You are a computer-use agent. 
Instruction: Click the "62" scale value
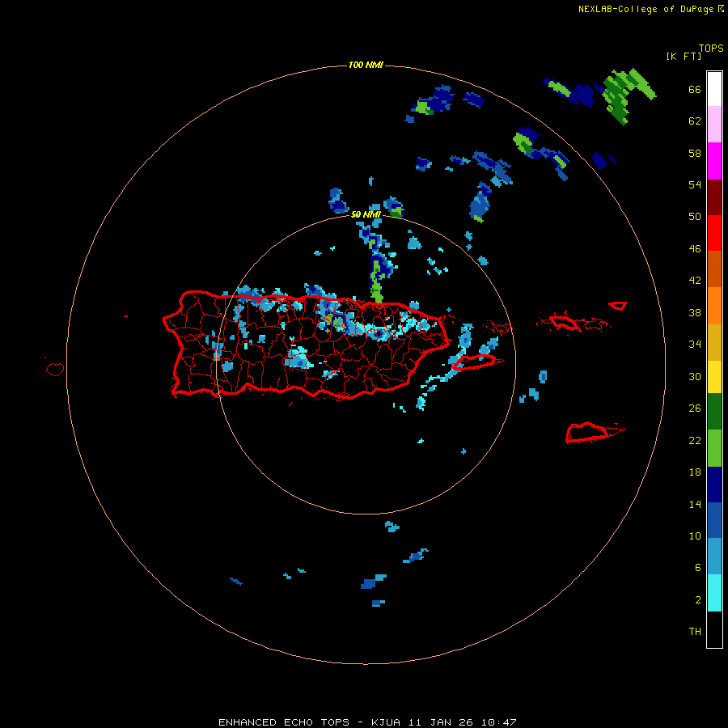[x=695, y=121]
